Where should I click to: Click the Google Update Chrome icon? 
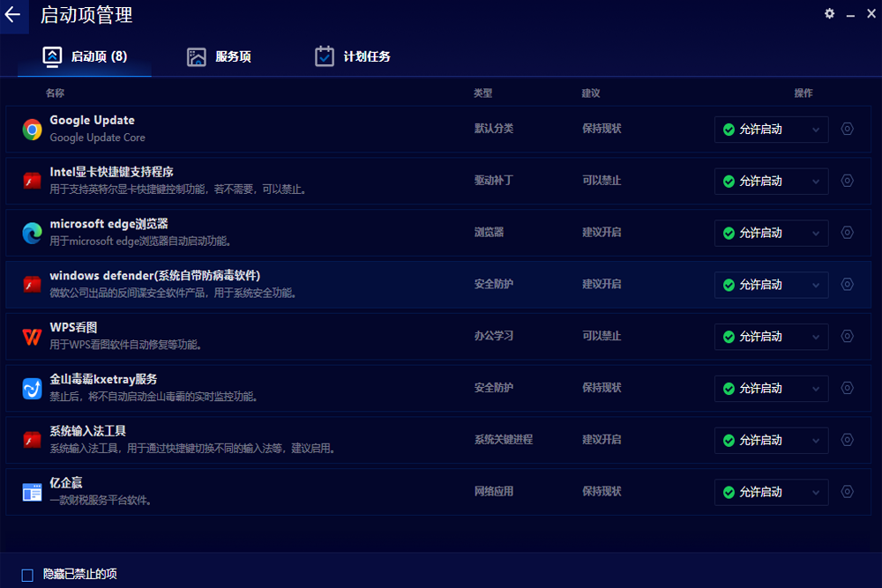(33, 130)
